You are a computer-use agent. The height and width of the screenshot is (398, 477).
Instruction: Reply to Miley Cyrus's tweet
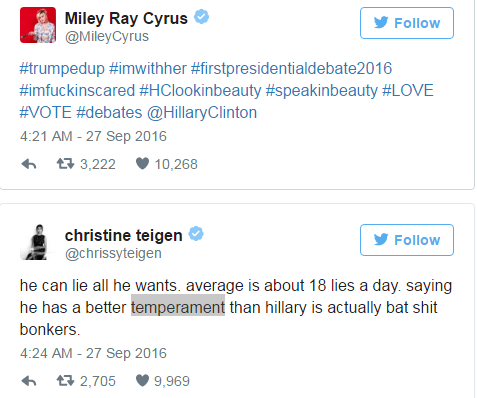(x=29, y=164)
